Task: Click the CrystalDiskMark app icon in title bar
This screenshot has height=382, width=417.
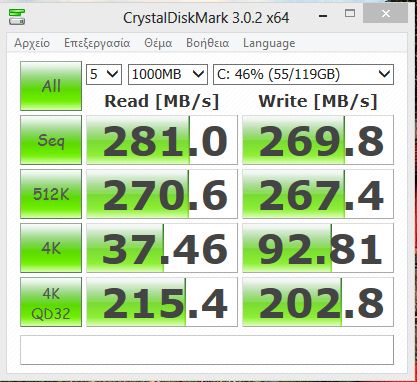Action: tap(17, 17)
